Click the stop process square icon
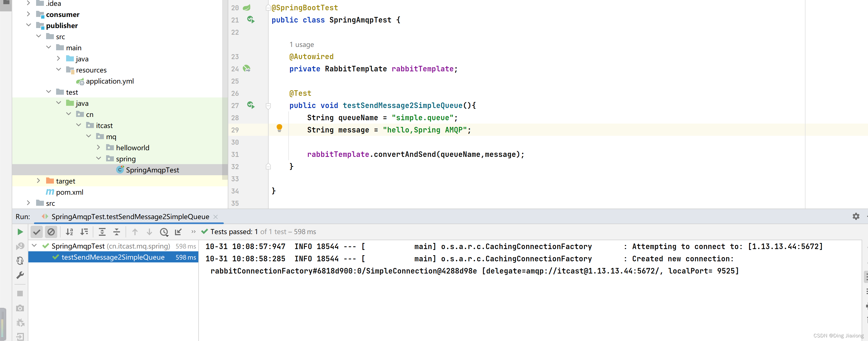868x341 pixels. (20, 294)
